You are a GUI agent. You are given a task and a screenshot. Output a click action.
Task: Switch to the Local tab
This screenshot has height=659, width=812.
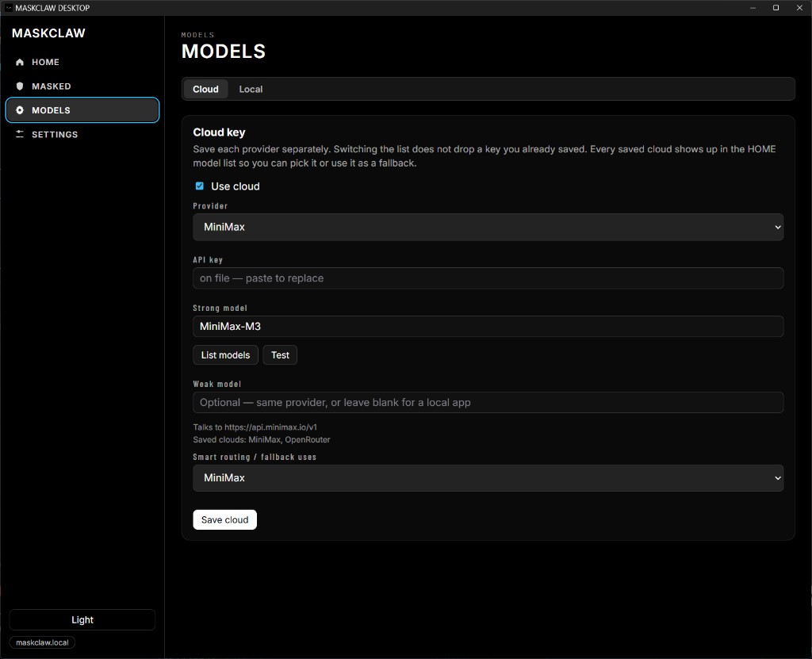click(251, 89)
